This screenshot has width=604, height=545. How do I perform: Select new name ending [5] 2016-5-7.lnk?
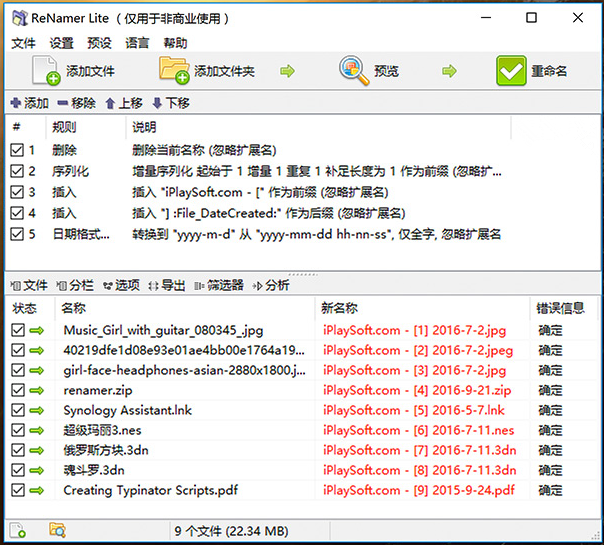(x=414, y=410)
